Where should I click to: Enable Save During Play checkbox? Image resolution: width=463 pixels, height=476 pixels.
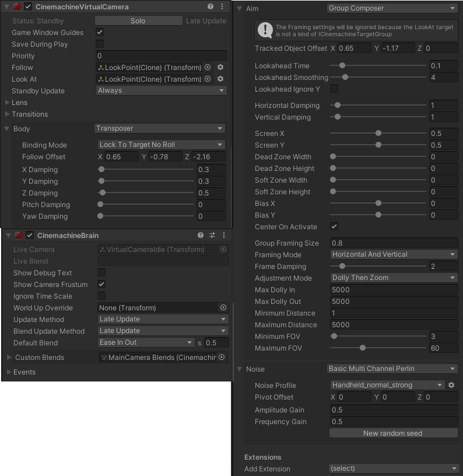[100, 44]
